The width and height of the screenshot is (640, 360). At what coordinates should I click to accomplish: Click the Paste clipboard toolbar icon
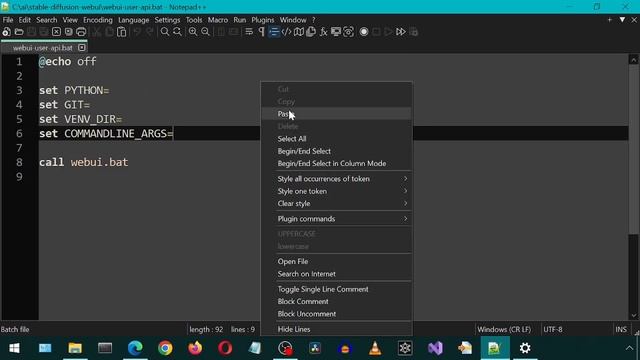(x=121, y=32)
